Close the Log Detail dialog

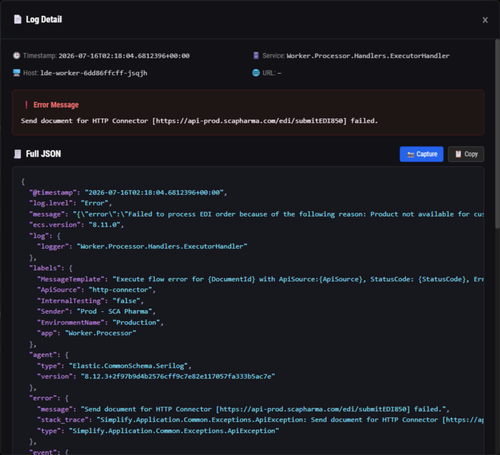click(485, 20)
